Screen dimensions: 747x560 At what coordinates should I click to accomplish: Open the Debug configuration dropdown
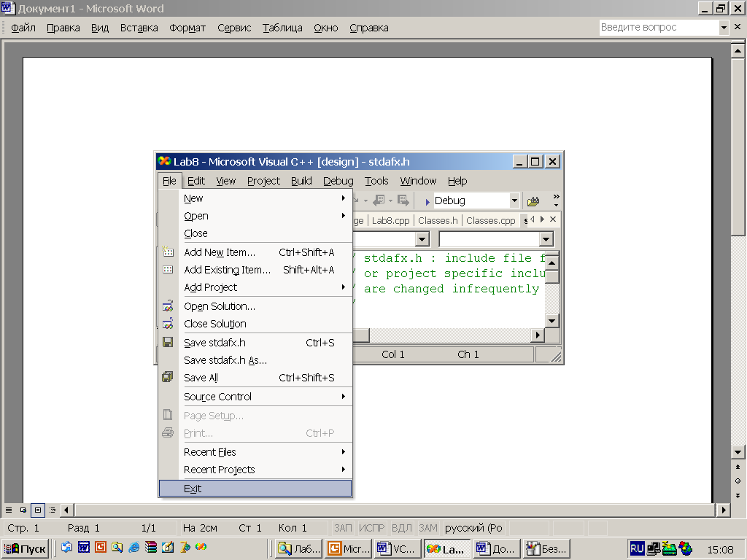[514, 201]
